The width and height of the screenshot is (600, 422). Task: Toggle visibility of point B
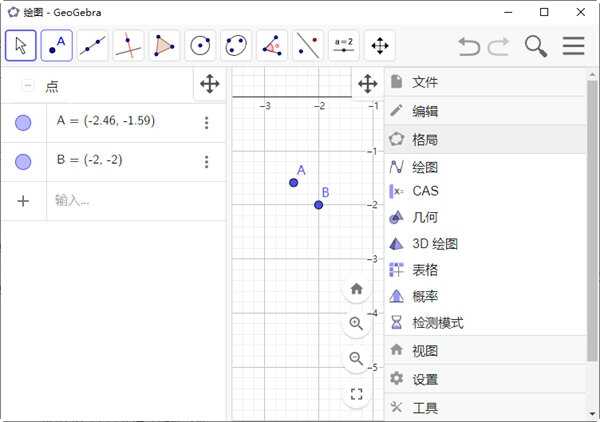23,161
